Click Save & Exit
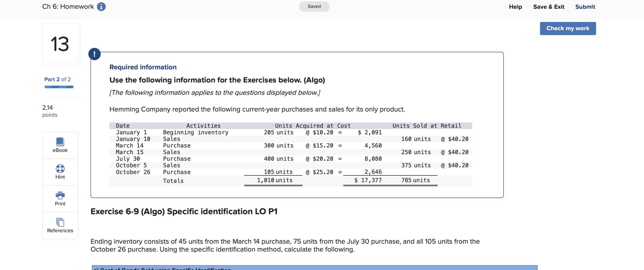This screenshot has height=270, width=644. [549, 7]
